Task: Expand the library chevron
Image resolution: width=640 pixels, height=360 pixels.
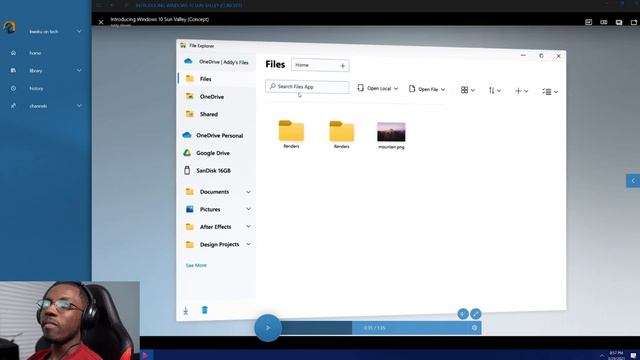Action: click(79, 71)
